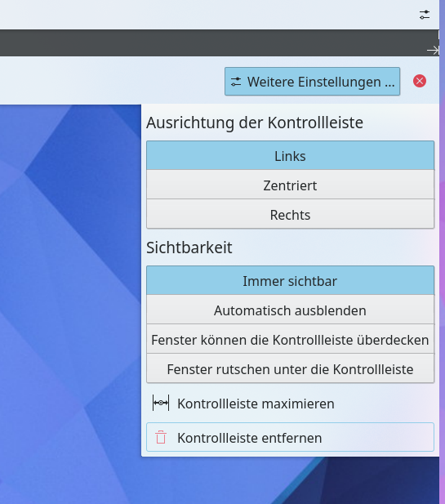Click the Ausrichtung der Kontrollleiste heading

[x=255, y=123]
